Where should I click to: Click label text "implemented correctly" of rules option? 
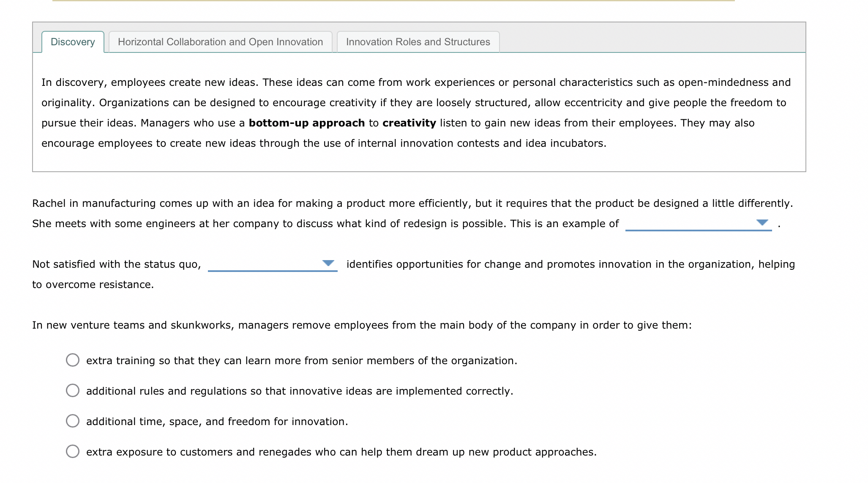[454, 391]
